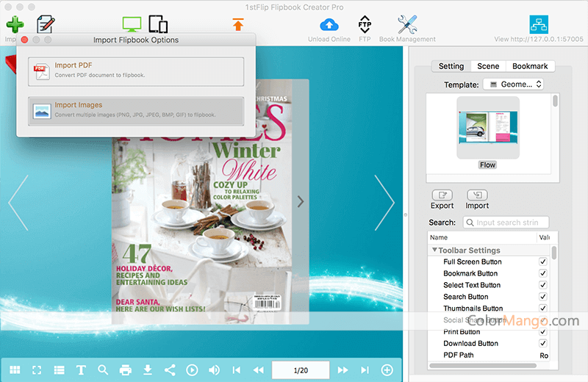588x382 pixels.
Task: Toggle the sound speaker icon
Action: tap(214, 370)
